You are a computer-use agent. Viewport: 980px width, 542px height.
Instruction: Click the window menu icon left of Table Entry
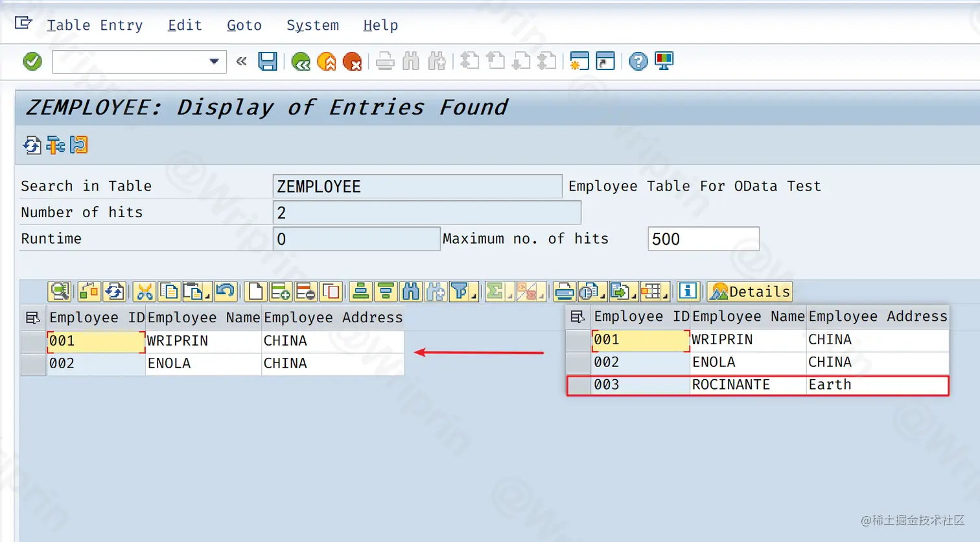[23, 23]
